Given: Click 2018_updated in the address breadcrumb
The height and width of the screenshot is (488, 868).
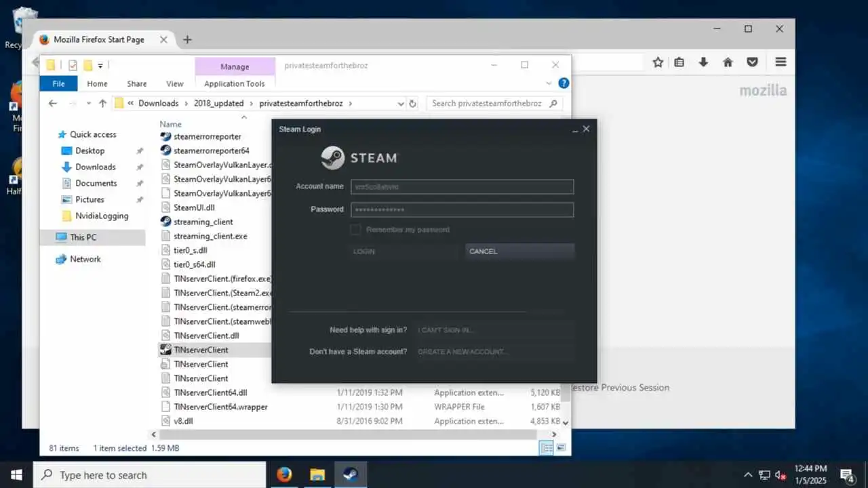Looking at the screenshot, I should point(218,104).
